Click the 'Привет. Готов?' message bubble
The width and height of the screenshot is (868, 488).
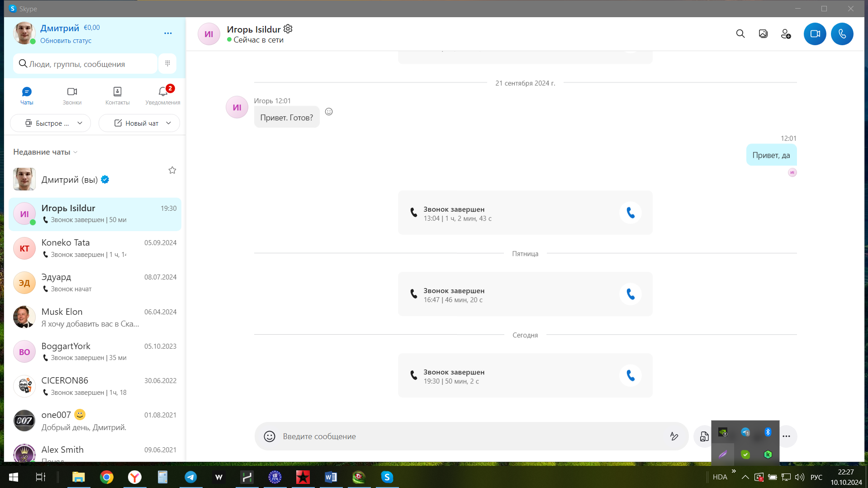pyautogui.click(x=287, y=117)
